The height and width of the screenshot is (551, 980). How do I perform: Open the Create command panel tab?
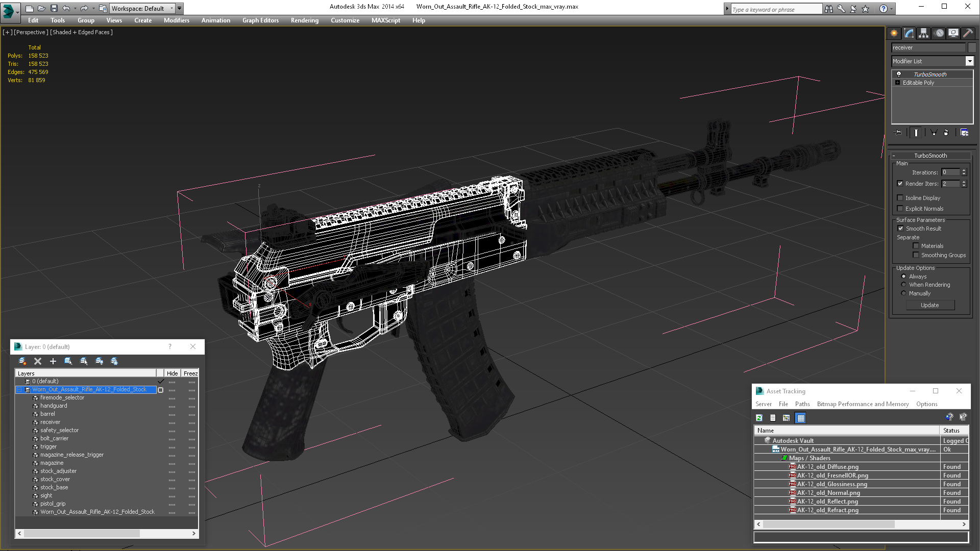(x=894, y=33)
